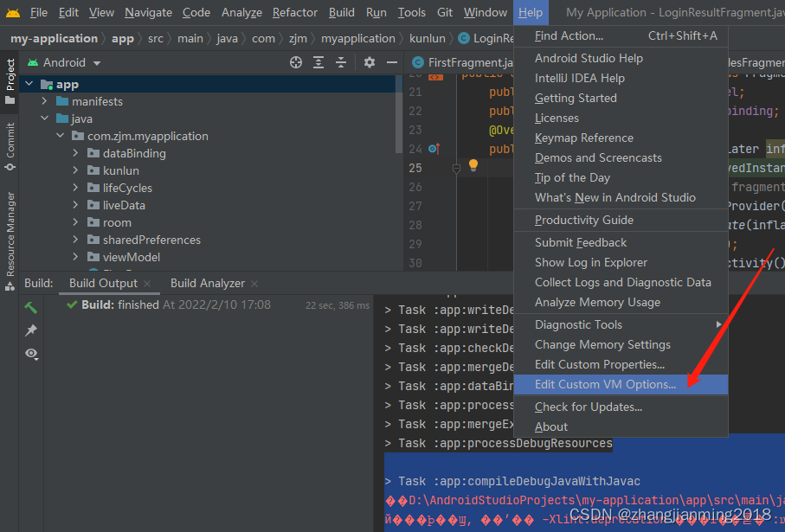This screenshot has height=532, width=785.
Task: Click the Project tree vertical scrollbar
Action: [x=399, y=115]
